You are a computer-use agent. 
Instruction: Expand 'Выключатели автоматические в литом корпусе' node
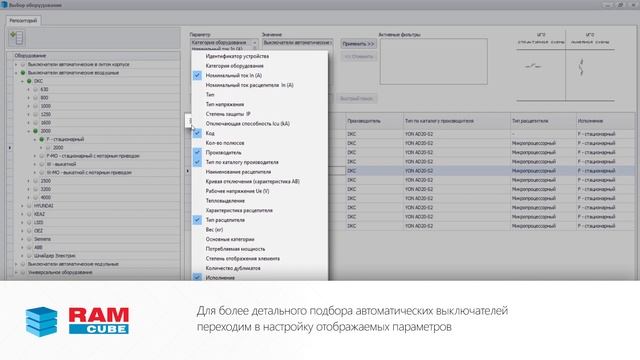16,64
